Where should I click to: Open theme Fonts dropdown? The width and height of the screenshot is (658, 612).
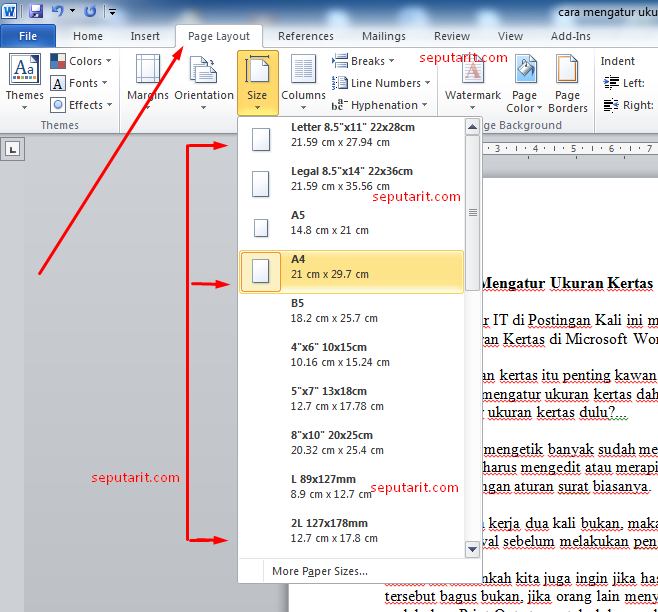coord(79,83)
